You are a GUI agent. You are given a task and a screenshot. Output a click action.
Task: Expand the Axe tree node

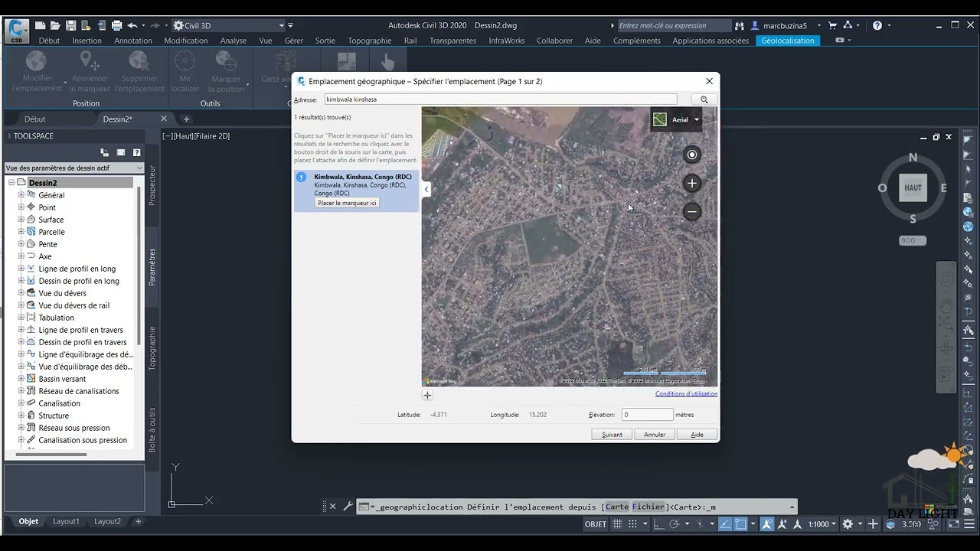coord(21,256)
